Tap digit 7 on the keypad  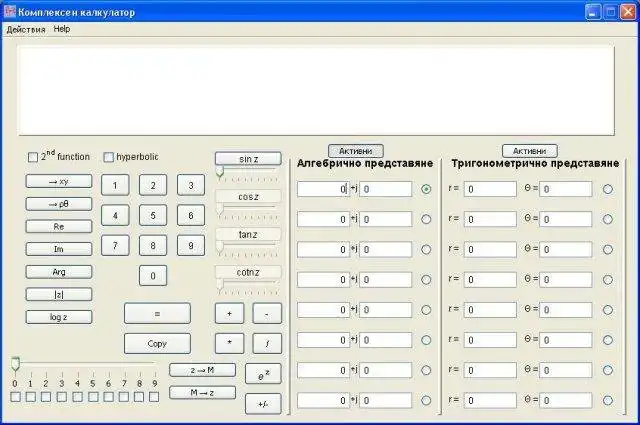click(x=115, y=246)
